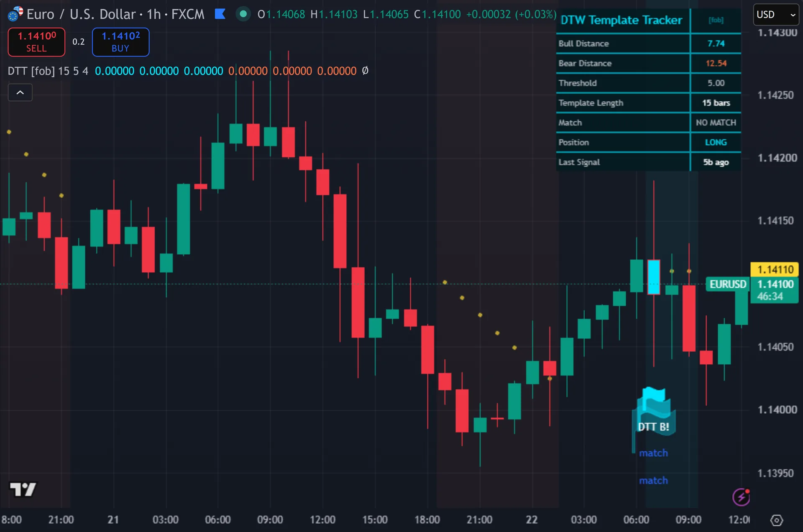Click the [fob] tag in tracker header
Viewport: 803px width, 532px height.
point(716,20)
